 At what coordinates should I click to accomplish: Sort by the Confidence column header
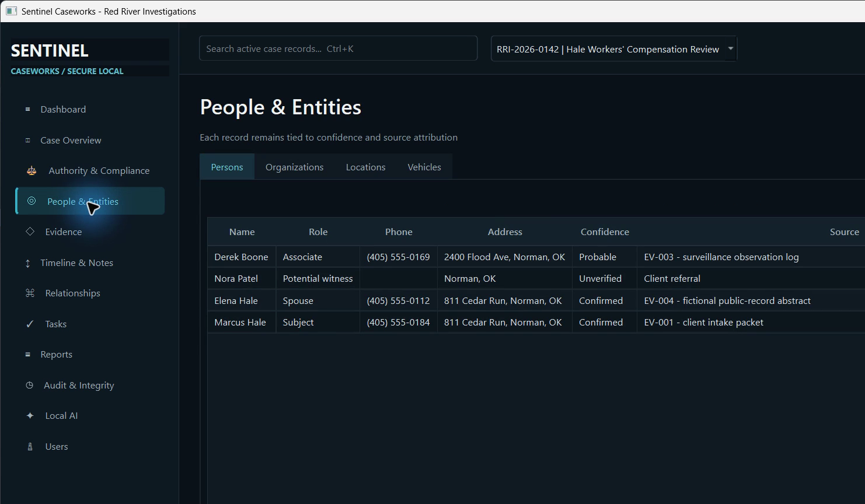pyautogui.click(x=605, y=232)
